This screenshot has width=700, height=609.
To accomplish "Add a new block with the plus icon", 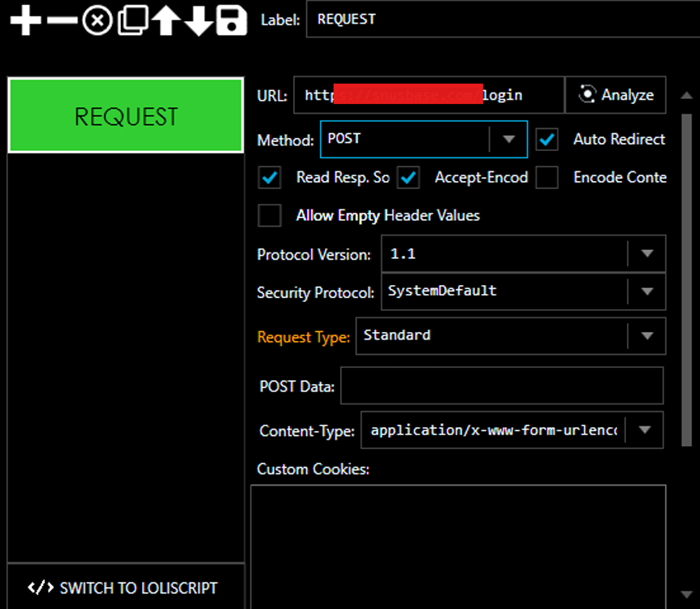I will pyautogui.click(x=25, y=20).
